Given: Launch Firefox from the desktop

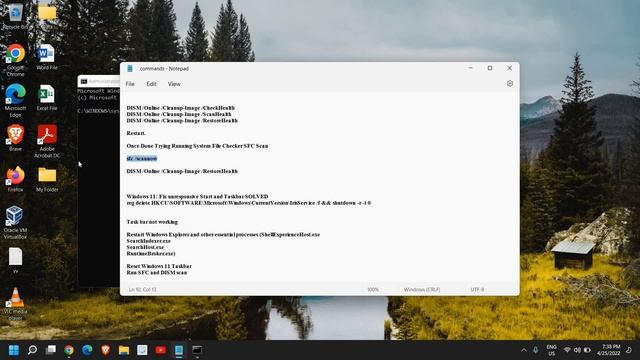Looking at the screenshot, I should pyautogui.click(x=16, y=179).
